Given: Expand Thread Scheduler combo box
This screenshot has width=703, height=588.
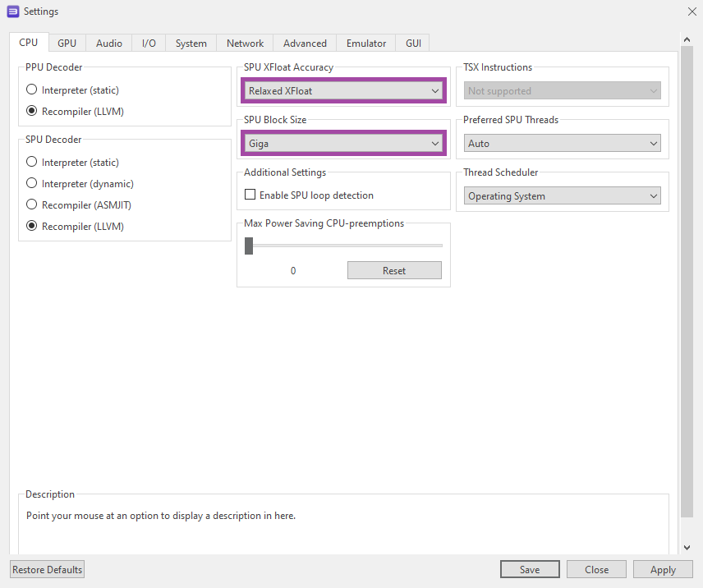Looking at the screenshot, I should (x=563, y=196).
